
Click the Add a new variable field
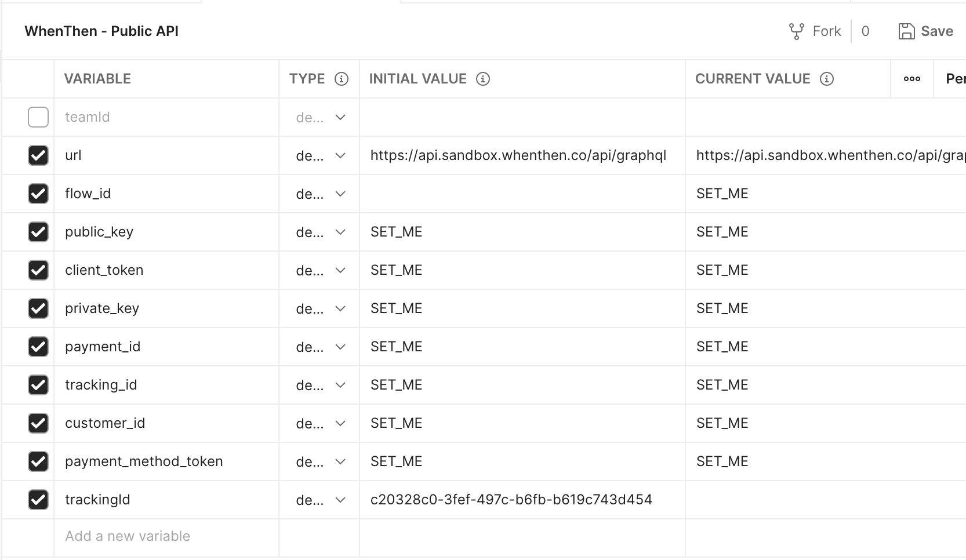(x=128, y=536)
